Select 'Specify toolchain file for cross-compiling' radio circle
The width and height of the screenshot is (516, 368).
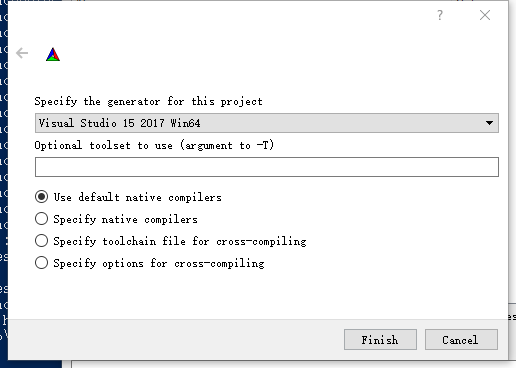(41, 241)
